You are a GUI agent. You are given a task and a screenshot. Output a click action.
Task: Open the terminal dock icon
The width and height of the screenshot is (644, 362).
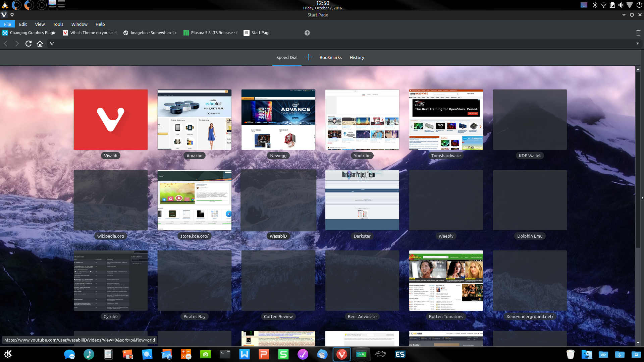[225, 354]
